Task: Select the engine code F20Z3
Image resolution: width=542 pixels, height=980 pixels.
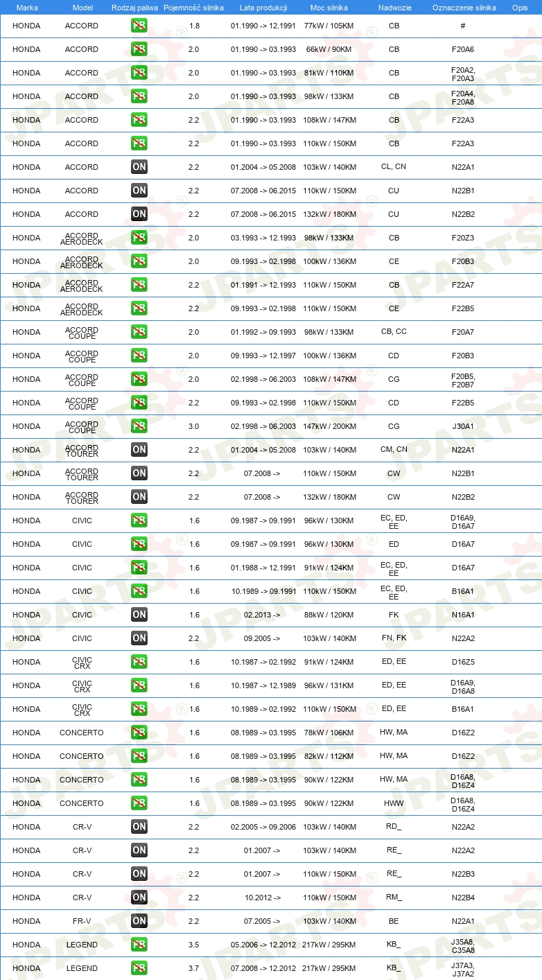Action: (x=463, y=238)
